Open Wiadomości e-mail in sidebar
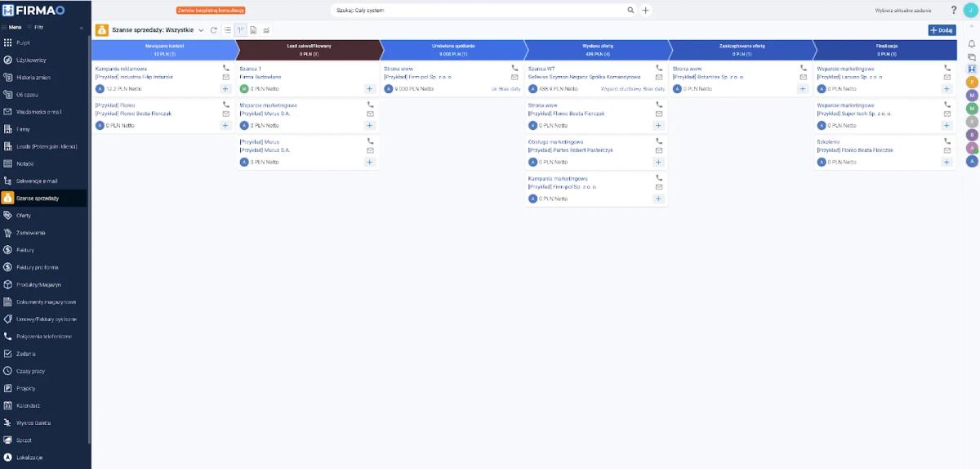 pos(45,111)
